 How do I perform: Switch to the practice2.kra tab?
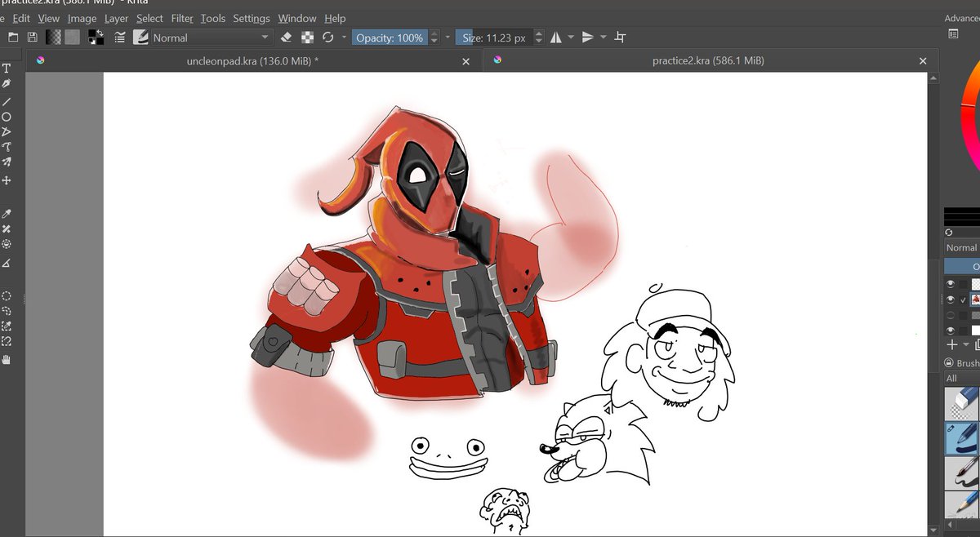tap(707, 61)
